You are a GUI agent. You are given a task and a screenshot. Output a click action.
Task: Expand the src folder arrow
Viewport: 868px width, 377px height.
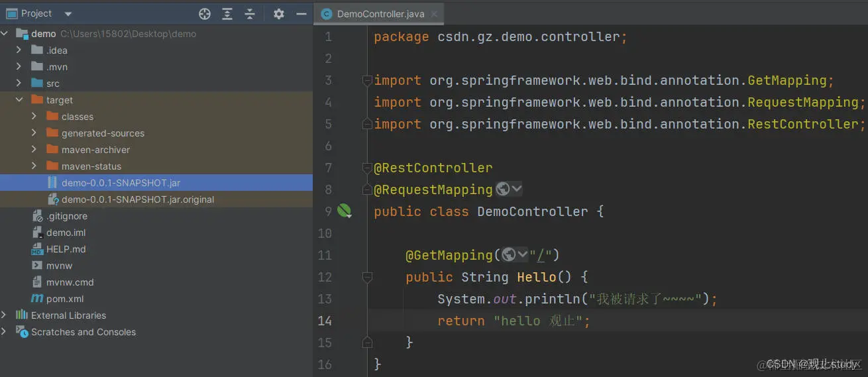(19, 83)
